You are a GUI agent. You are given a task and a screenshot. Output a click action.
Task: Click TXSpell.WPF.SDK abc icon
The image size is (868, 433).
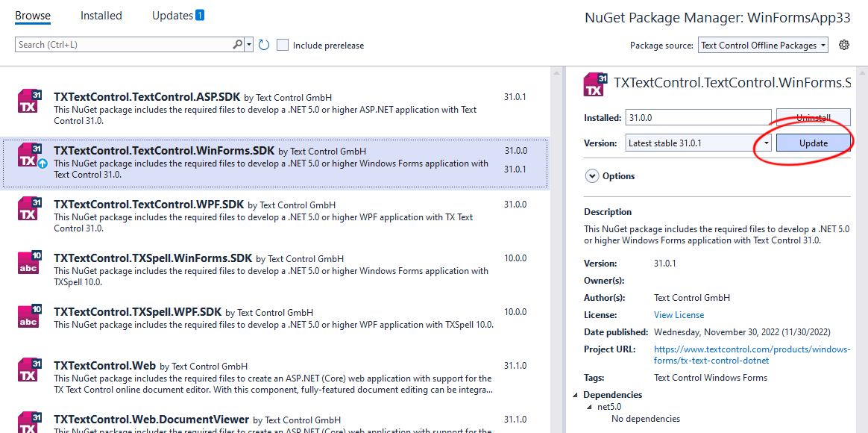[x=29, y=316]
